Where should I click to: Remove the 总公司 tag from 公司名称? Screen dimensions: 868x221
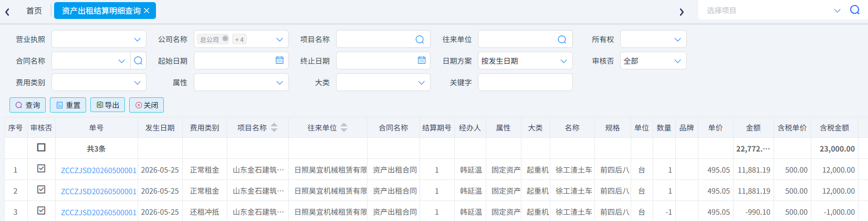coord(225,38)
